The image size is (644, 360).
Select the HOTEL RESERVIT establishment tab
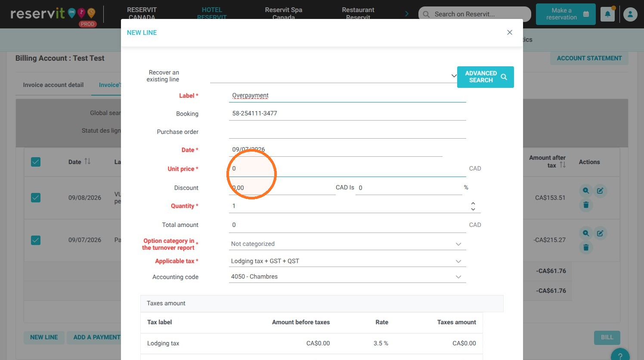pyautogui.click(x=212, y=14)
